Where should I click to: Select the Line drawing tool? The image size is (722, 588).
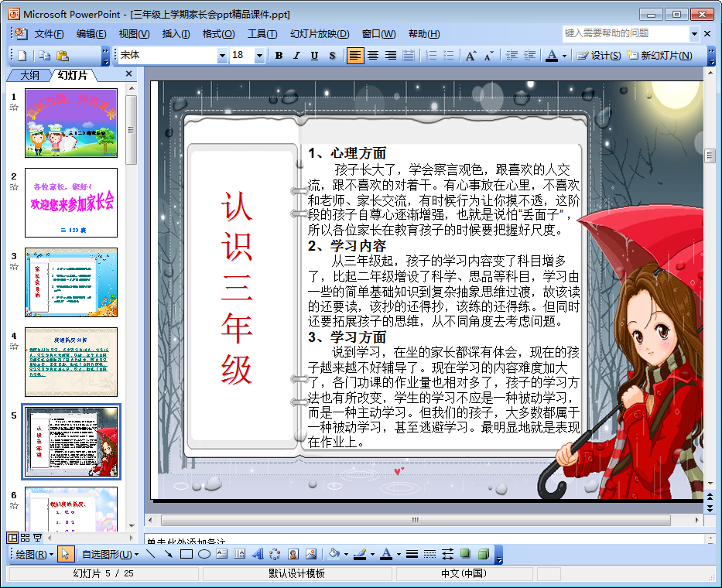click(x=151, y=555)
